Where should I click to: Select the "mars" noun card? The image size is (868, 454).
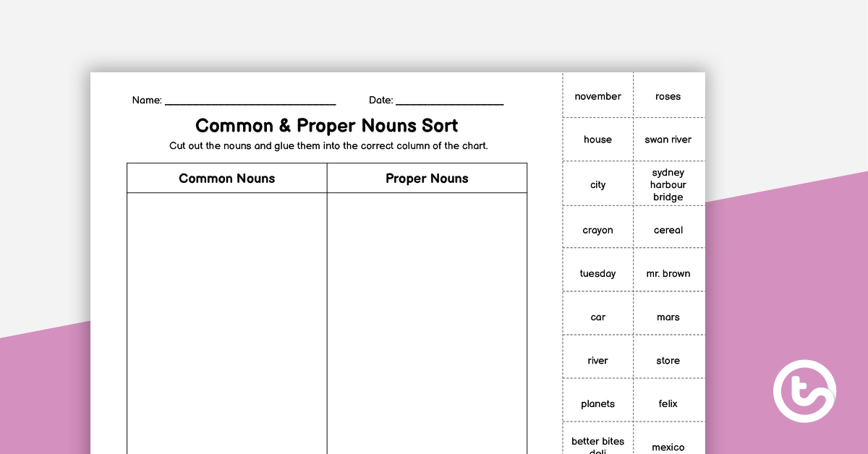668,317
